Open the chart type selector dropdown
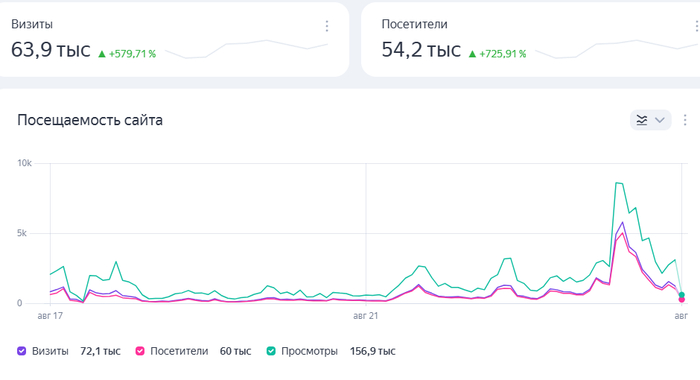The image size is (700, 380). (650, 120)
